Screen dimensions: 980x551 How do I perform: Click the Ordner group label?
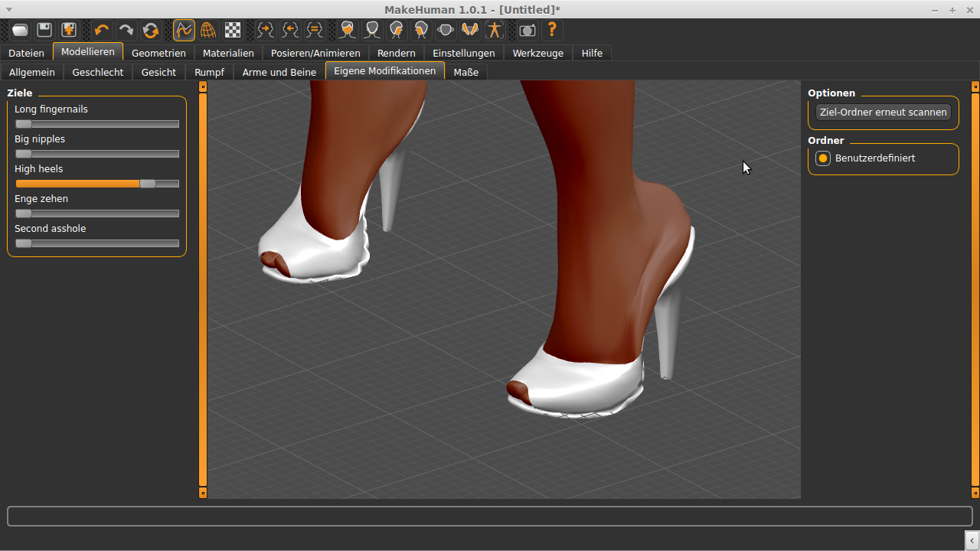tap(826, 140)
